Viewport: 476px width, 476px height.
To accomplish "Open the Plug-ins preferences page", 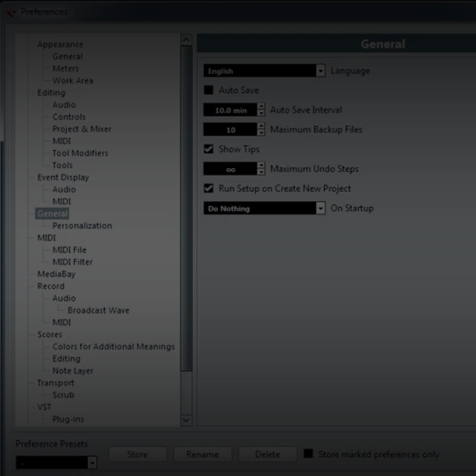I will click(x=68, y=419).
